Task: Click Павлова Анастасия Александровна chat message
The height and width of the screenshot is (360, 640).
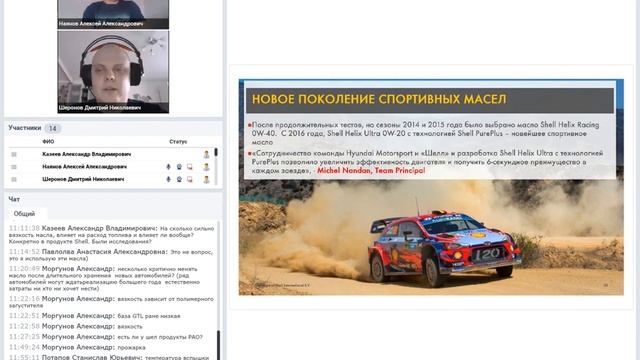Action: point(111,255)
